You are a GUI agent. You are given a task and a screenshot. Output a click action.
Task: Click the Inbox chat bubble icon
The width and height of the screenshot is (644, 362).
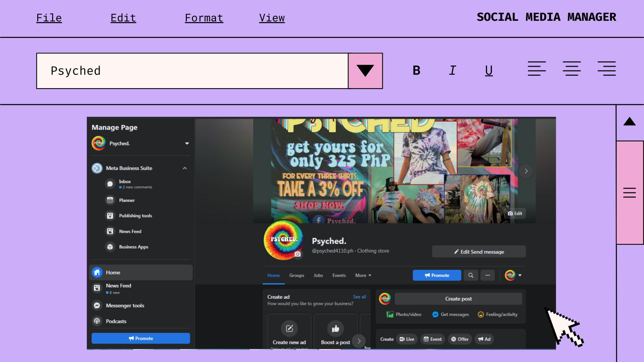(110, 184)
